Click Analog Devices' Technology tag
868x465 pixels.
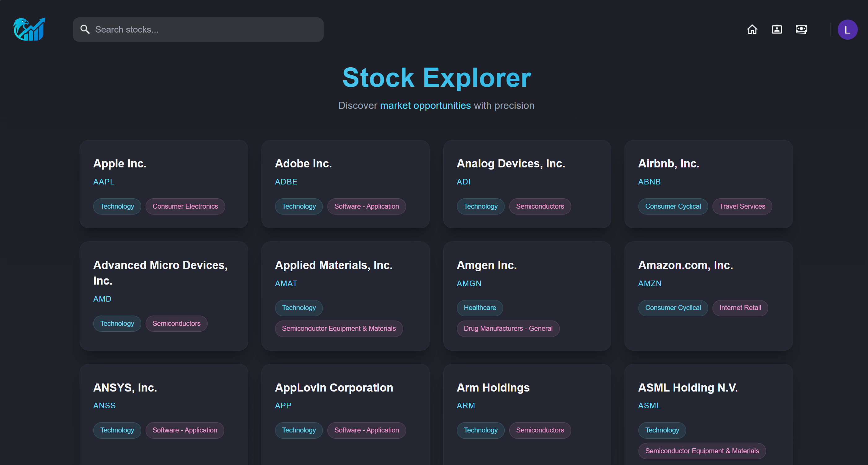480,206
